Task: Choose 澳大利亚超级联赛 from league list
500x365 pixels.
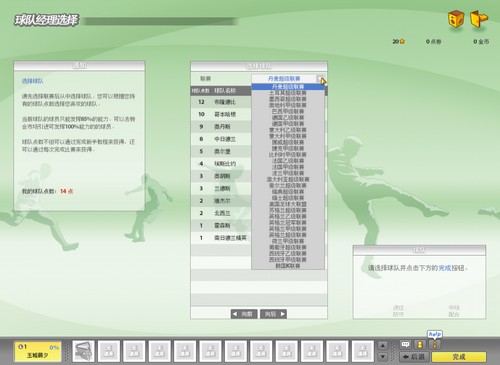Action: click(288, 179)
